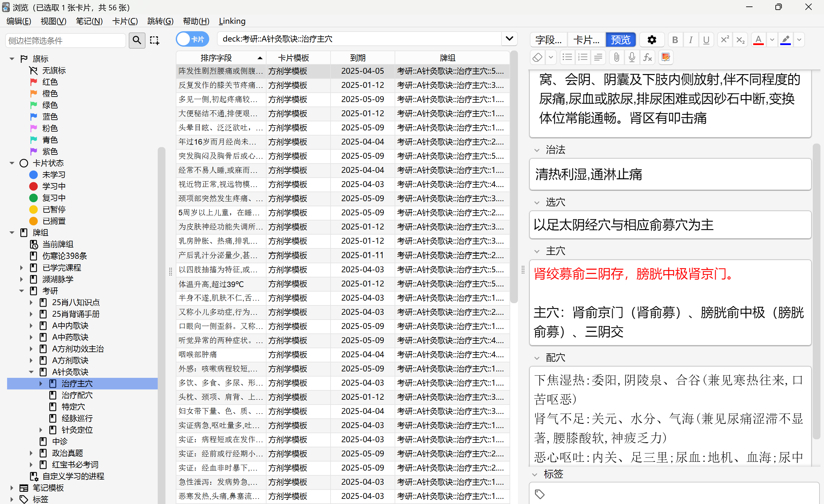Open the text alignment options
Viewport: 824px width, 504px height.
598,57
